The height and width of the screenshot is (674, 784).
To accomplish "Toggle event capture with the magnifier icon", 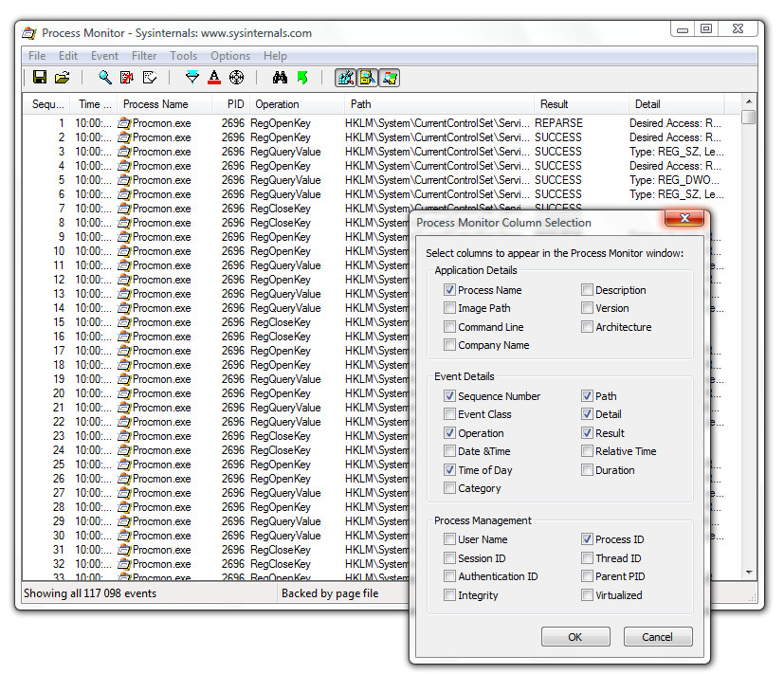I will click(105, 78).
